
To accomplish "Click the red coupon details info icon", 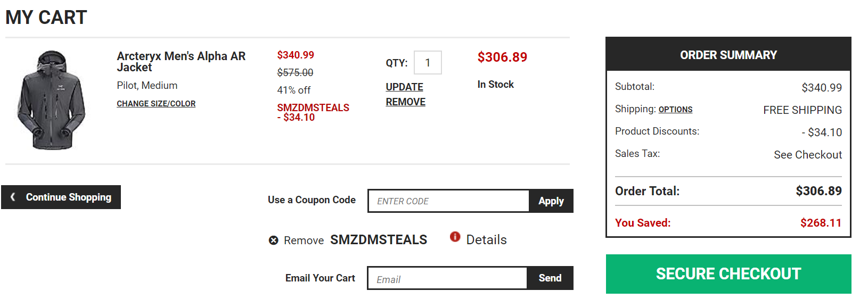I will pos(455,237).
